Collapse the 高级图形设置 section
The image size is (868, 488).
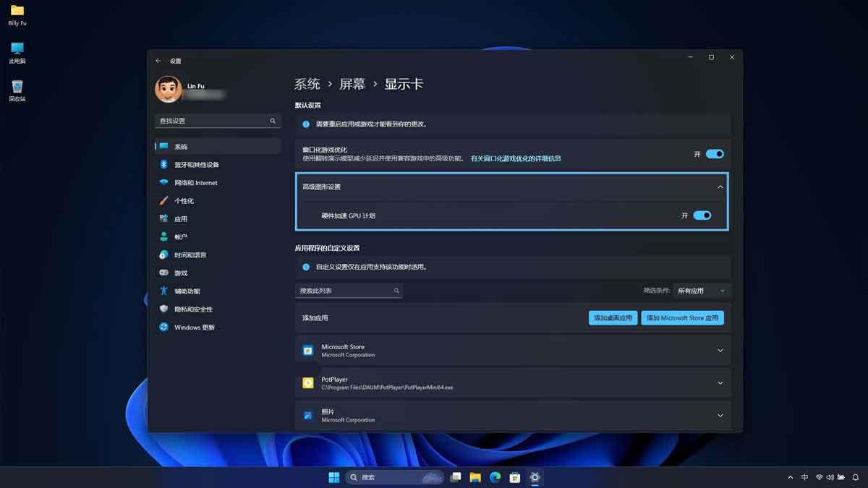click(720, 187)
